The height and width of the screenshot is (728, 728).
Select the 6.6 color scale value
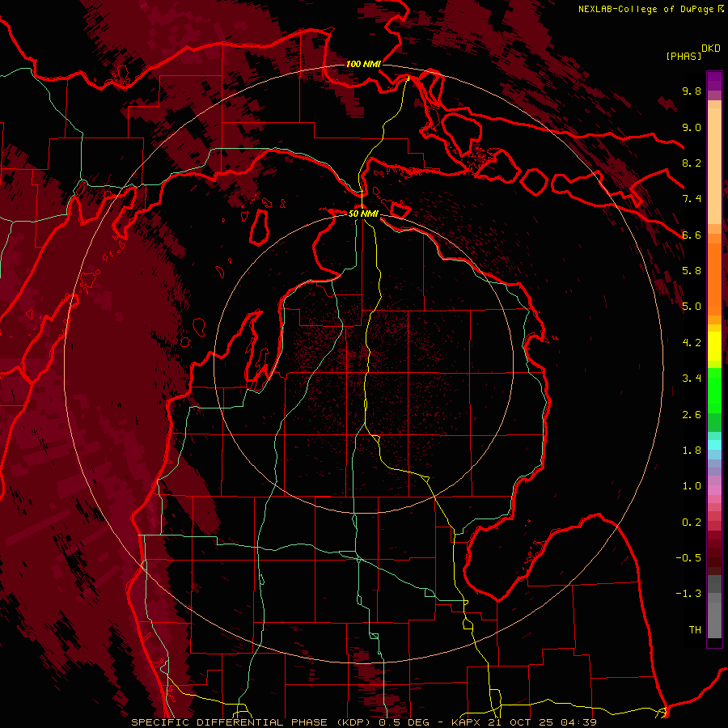pyautogui.click(x=692, y=235)
